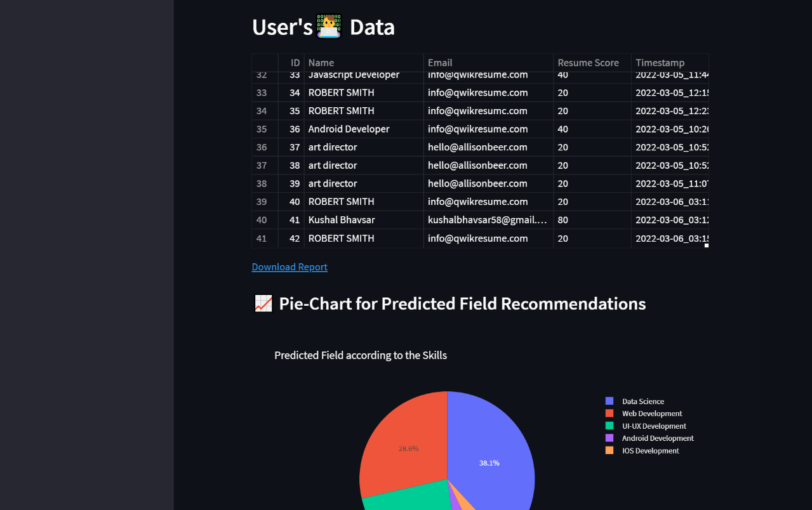The image size is (812, 510).
Task: Select the Timestamp column header
Action: 660,62
